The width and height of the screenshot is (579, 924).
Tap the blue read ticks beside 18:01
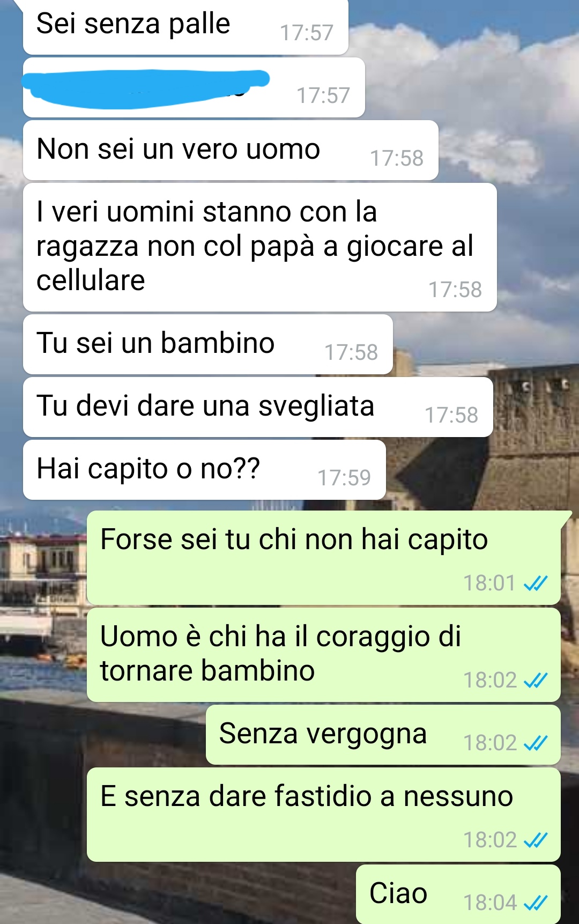coord(536,583)
